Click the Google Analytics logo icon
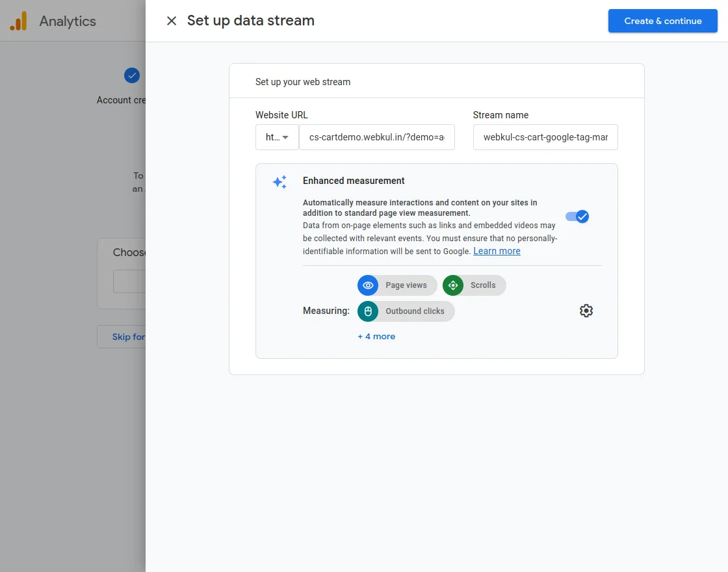This screenshot has height=572, width=728. pos(18,21)
